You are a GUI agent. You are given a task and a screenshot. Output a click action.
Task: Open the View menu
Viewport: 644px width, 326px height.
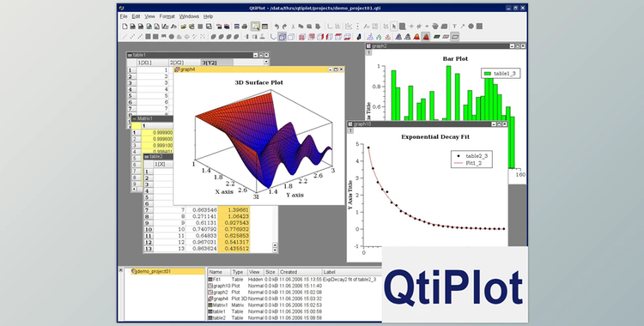click(x=150, y=16)
